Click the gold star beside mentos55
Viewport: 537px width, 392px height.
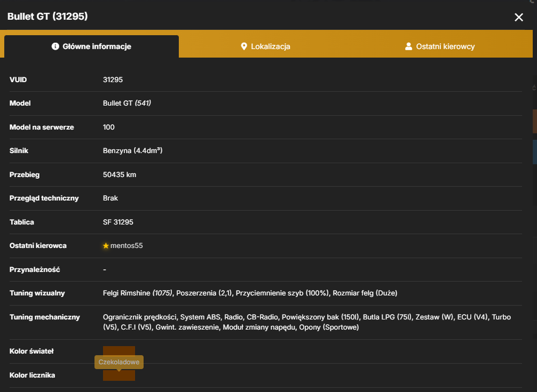tap(106, 245)
